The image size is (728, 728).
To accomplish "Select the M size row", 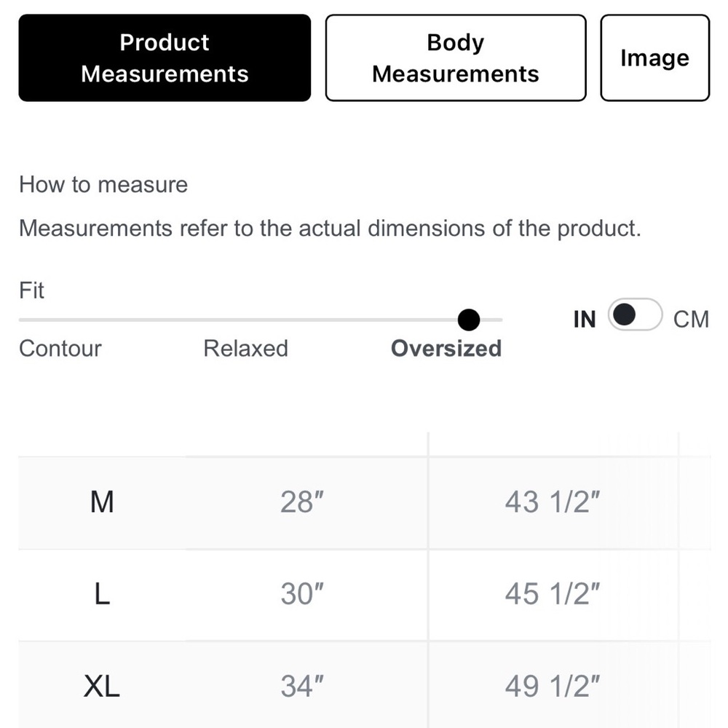I will click(x=102, y=502).
